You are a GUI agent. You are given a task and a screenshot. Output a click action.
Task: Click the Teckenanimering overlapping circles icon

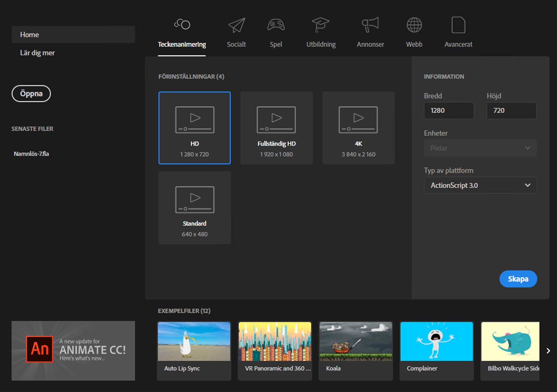click(182, 24)
